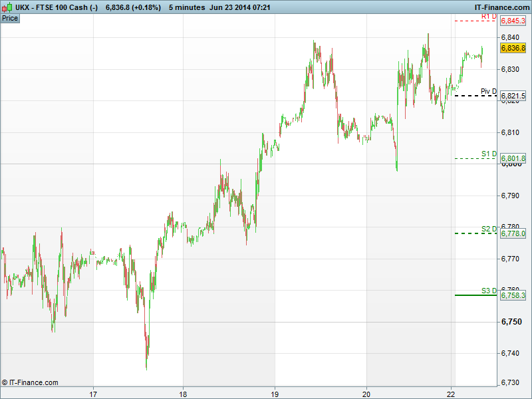Click the UKX - FTSE 100 Cash title
The width and height of the screenshot is (532, 399).
[57, 7]
